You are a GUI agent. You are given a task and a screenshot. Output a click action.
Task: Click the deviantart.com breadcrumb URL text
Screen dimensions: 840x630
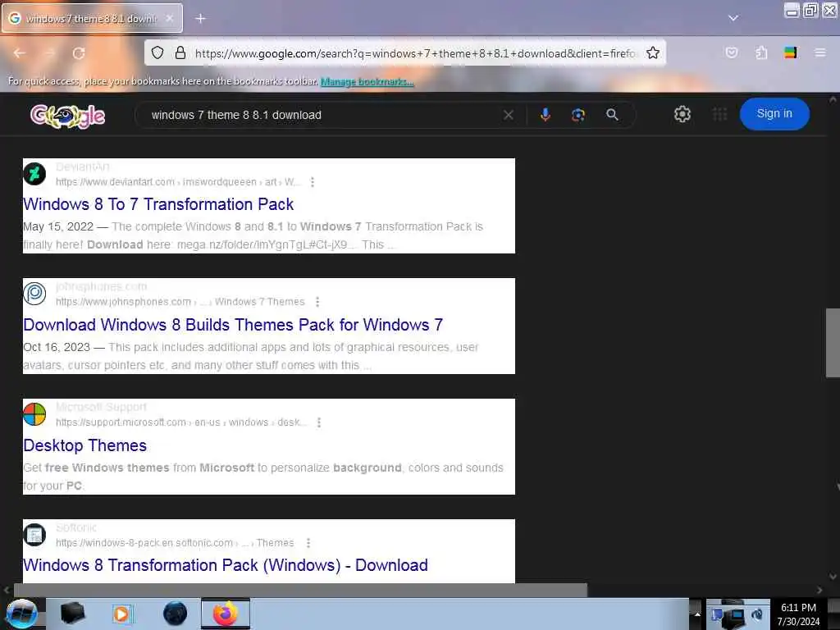point(178,182)
